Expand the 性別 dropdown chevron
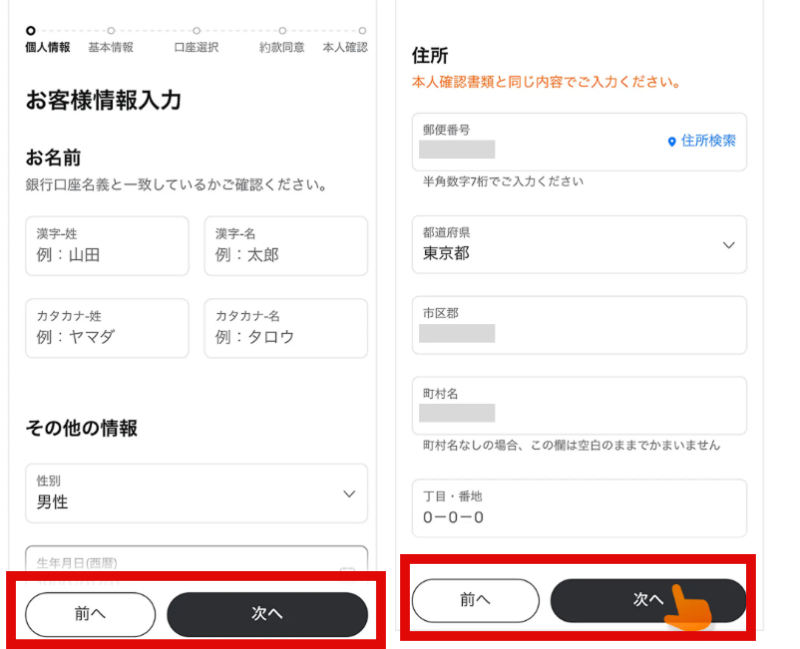The image size is (800, 649). tap(349, 493)
